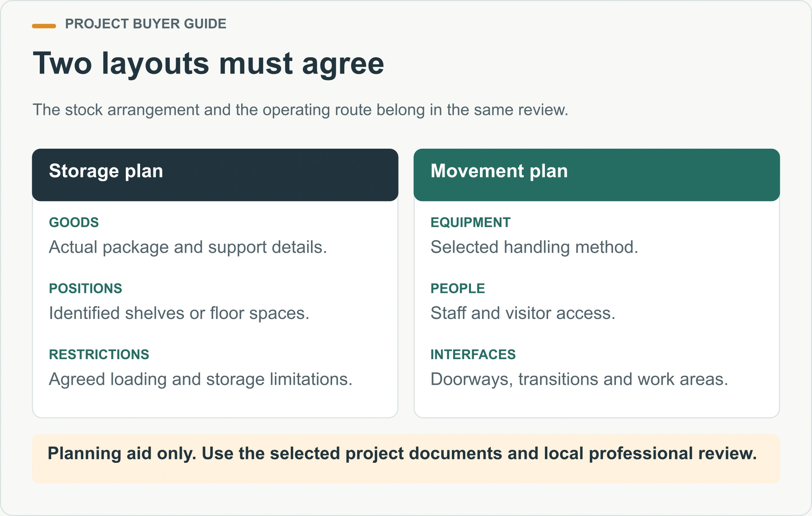Click 'Identified shelves or floor spaces.'
Image resolution: width=812 pixels, height=516 pixels.
[x=179, y=313]
